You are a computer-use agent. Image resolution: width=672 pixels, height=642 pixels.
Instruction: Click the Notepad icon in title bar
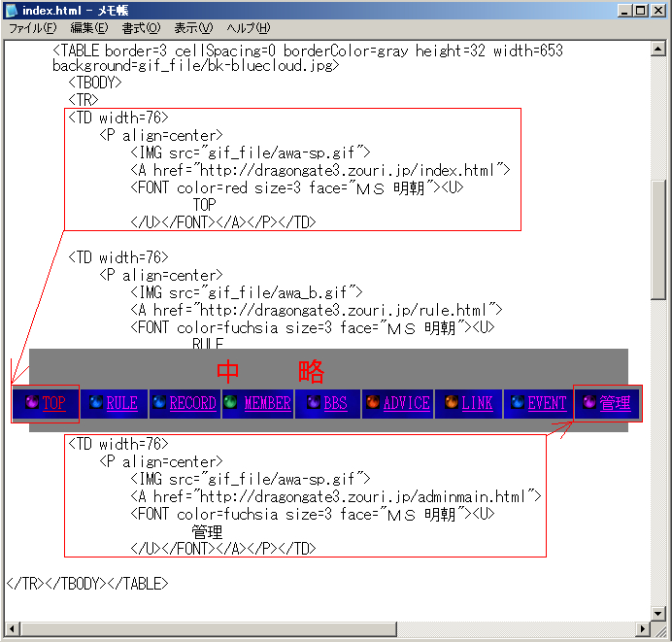pos(11,11)
